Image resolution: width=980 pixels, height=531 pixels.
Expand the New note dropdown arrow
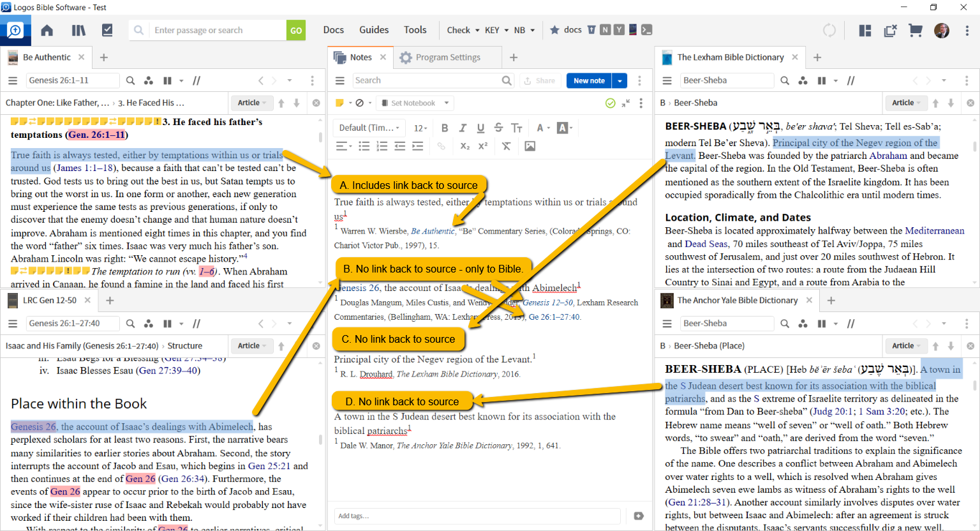[620, 80]
